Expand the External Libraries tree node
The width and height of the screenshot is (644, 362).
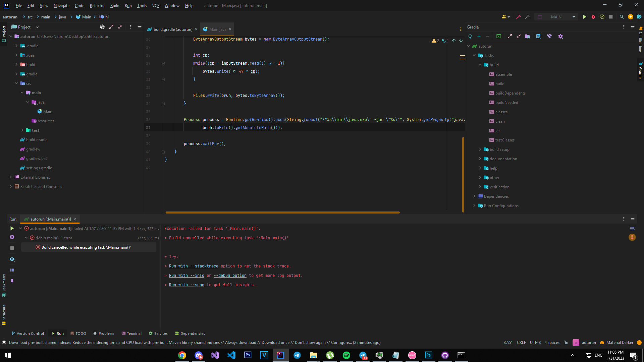coord(11,177)
